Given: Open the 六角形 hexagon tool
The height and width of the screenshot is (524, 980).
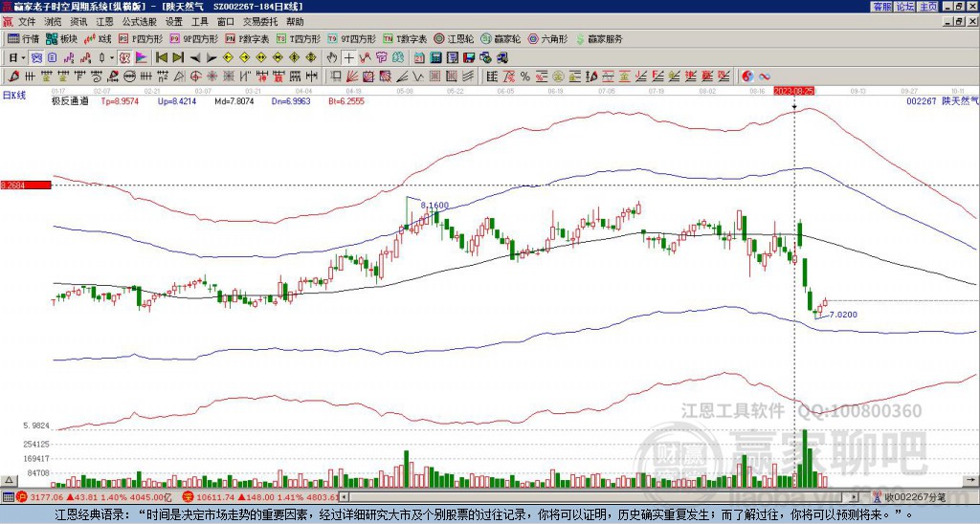Looking at the screenshot, I should pos(548,38).
